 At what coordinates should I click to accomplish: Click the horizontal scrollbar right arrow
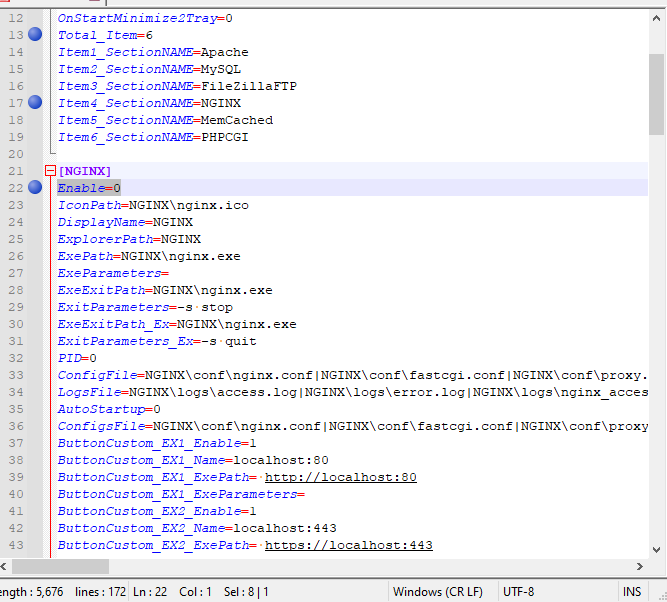coord(639,567)
